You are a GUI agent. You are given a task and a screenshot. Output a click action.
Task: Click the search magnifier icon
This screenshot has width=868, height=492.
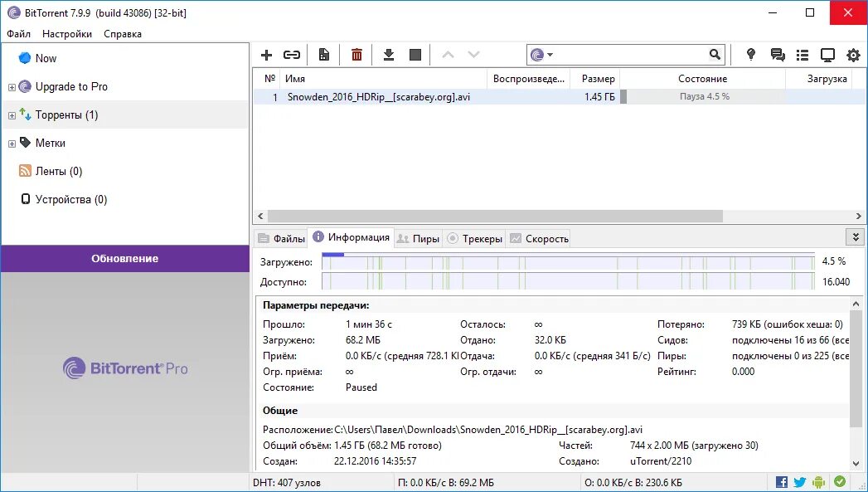click(715, 54)
